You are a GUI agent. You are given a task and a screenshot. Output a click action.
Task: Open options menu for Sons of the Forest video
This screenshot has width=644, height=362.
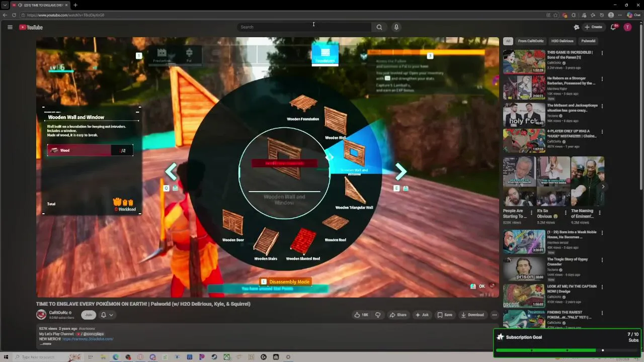[602, 53]
